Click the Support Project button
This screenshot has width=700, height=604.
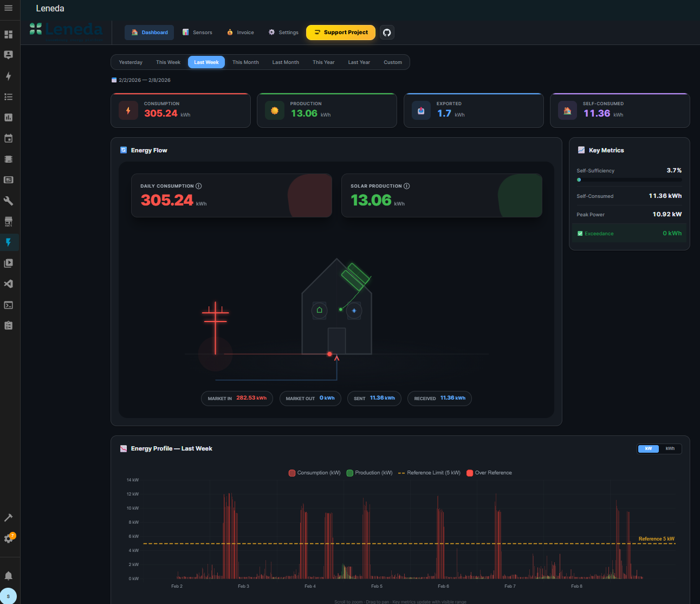[341, 33]
